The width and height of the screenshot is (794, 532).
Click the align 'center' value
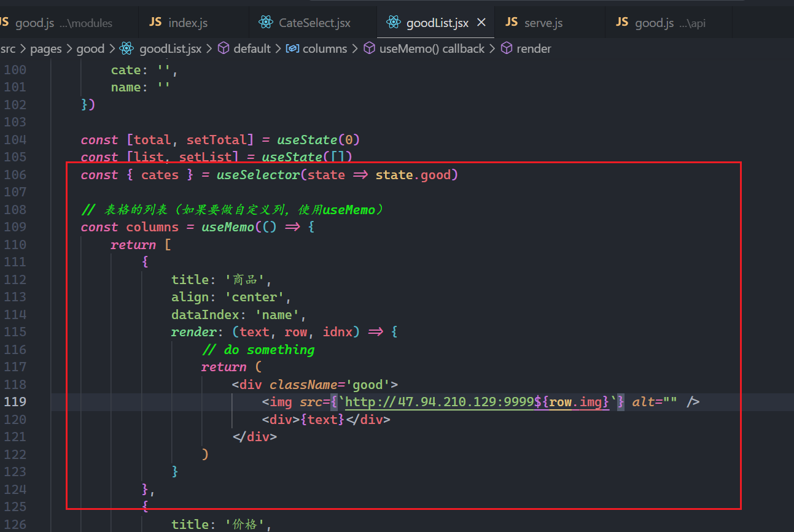254,297
